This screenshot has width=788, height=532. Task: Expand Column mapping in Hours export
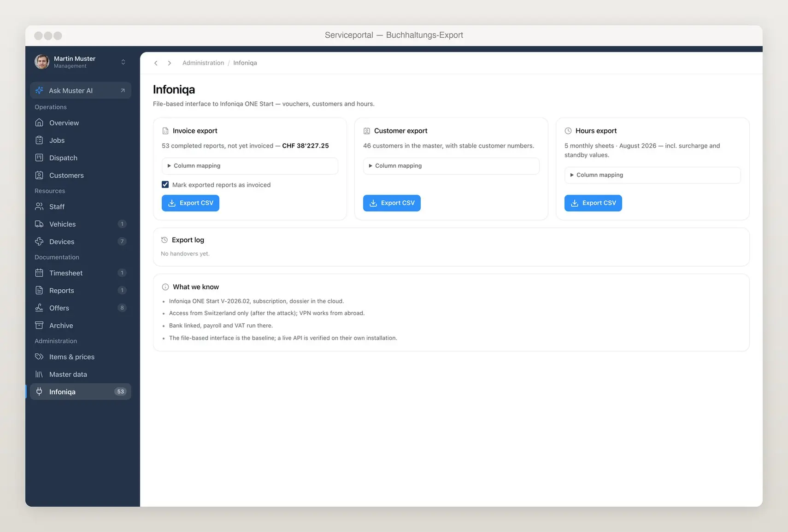coord(653,175)
